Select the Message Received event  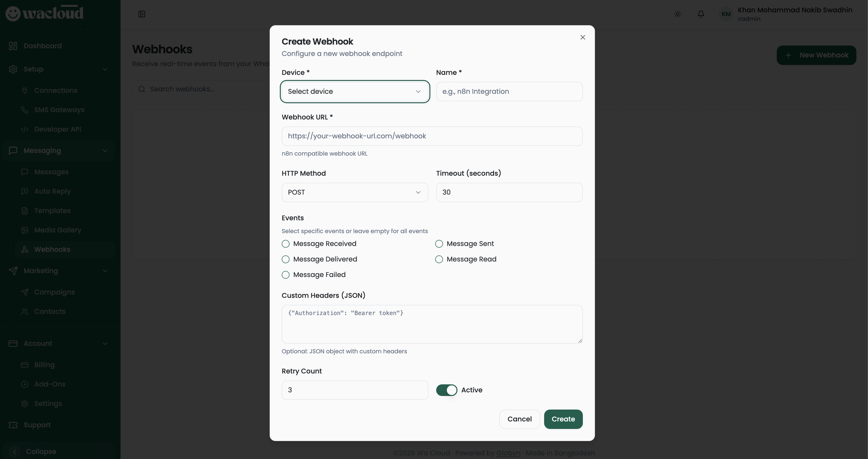pos(285,244)
